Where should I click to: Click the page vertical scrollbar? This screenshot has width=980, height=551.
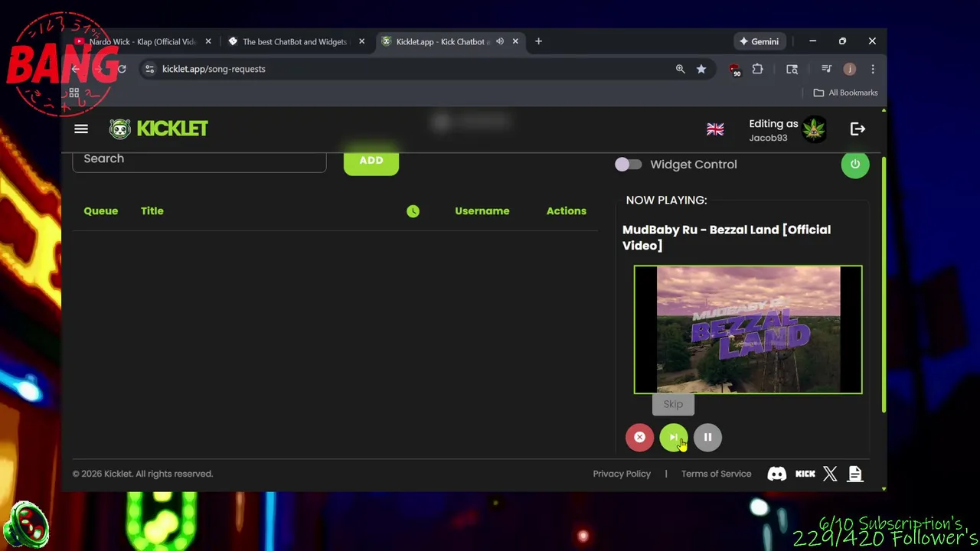click(884, 283)
